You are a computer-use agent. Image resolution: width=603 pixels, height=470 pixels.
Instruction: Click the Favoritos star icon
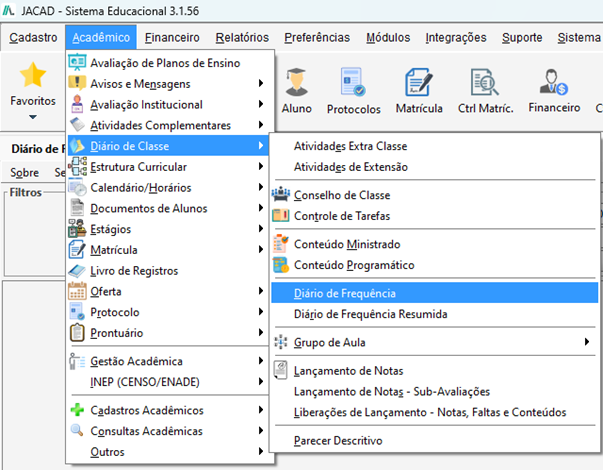click(33, 75)
